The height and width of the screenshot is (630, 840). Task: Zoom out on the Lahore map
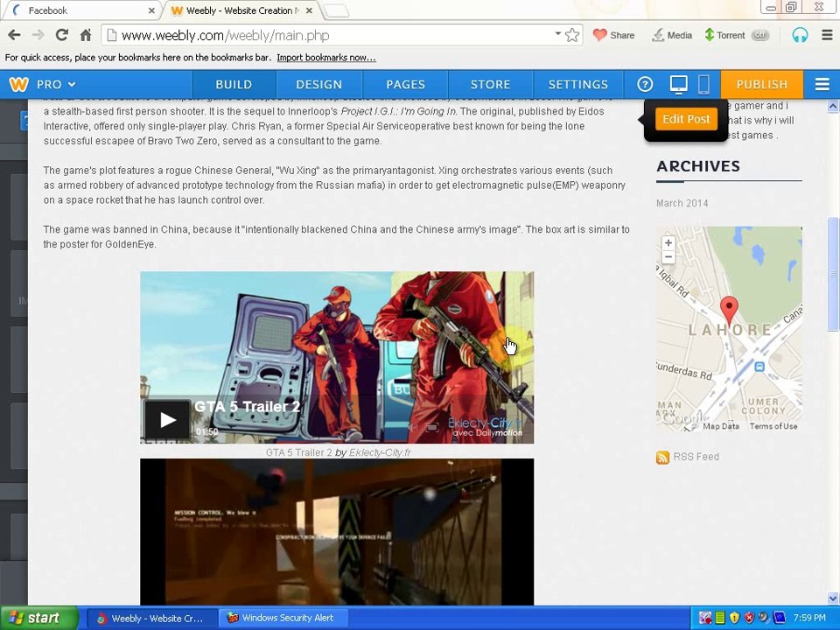[668, 256]
